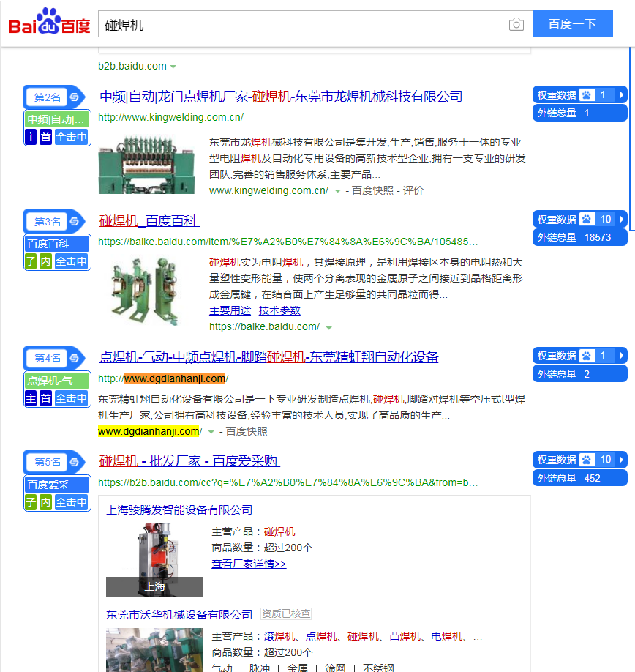The height and width of the screenshot is (672, 635).
Task: Click the swirl icon beside 第3名
Action: 74,222
